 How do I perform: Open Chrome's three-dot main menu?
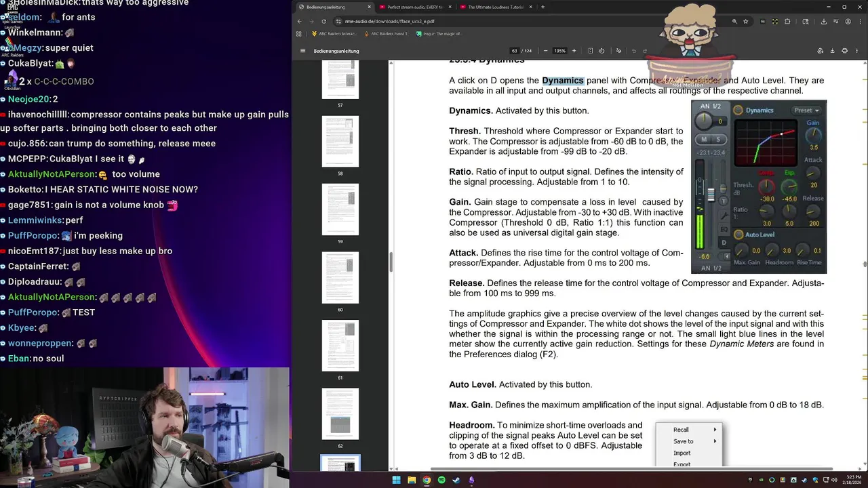coord(861,21)
